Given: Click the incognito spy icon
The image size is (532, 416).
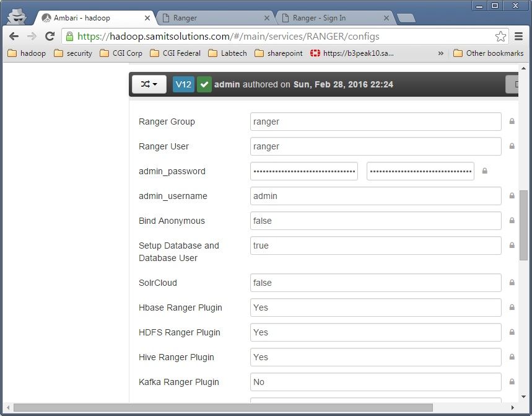Looking at the screenshot, I should click(x=17, y=16).
